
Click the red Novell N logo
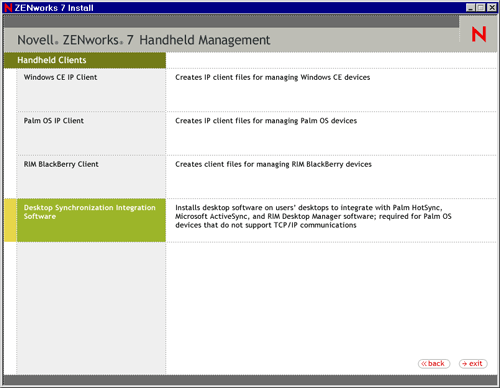click(479, 34)
